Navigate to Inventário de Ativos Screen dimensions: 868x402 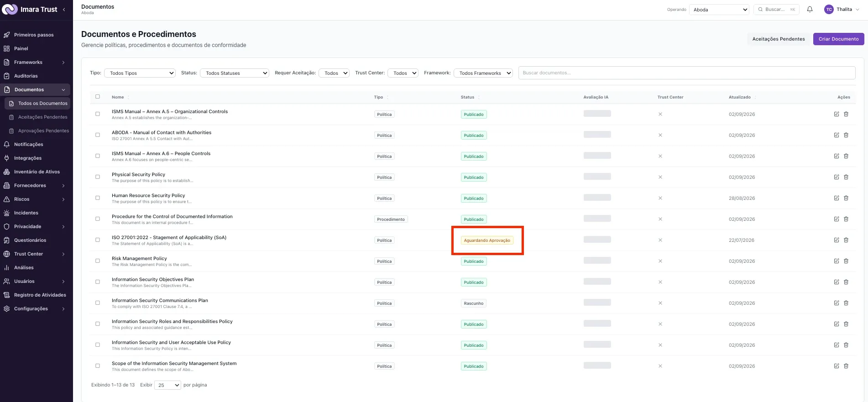(37, 172)
